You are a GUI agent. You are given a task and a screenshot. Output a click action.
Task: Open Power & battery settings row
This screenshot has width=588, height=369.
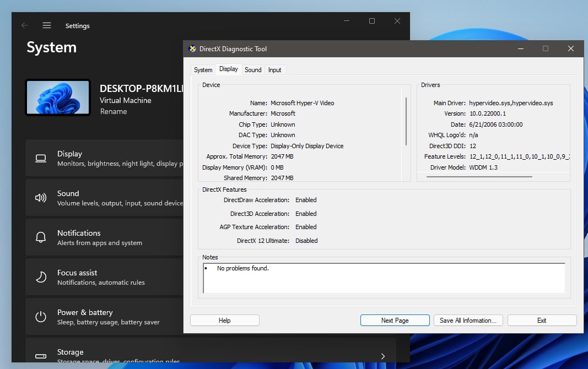[105, 317]
